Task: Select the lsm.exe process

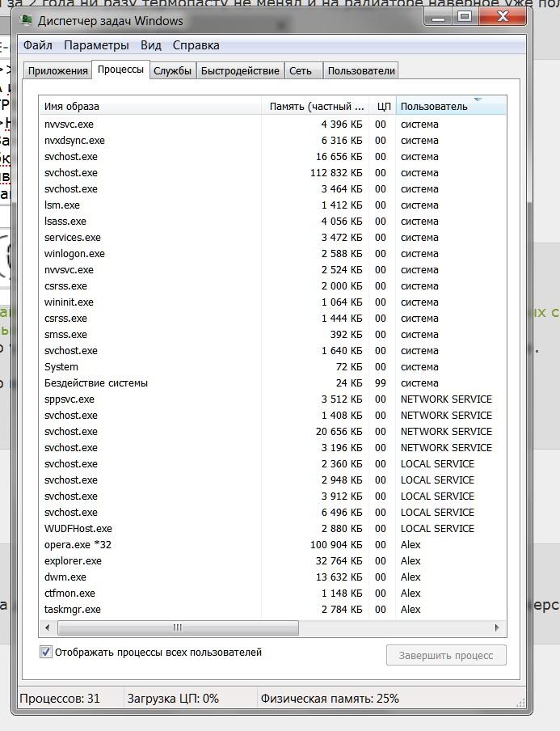Action: point(272,205)
